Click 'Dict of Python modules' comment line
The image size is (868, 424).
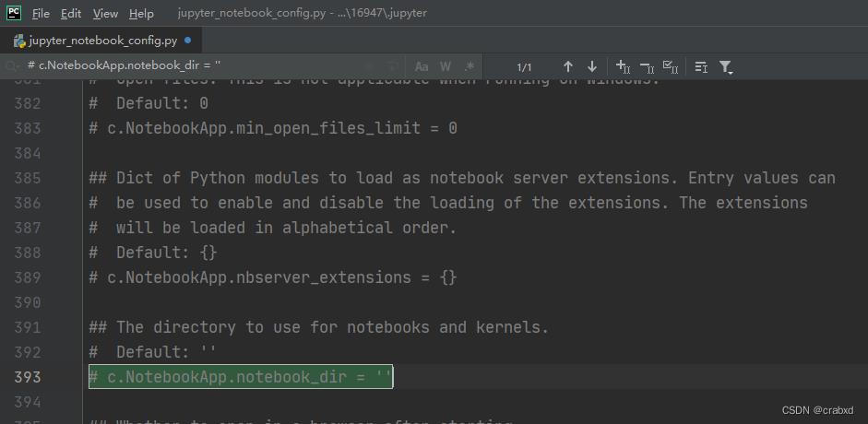[462, 178]
